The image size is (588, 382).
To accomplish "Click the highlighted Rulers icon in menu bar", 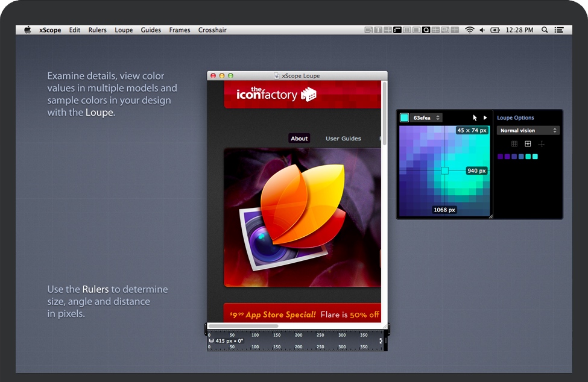I will click(x=397, y=30).
